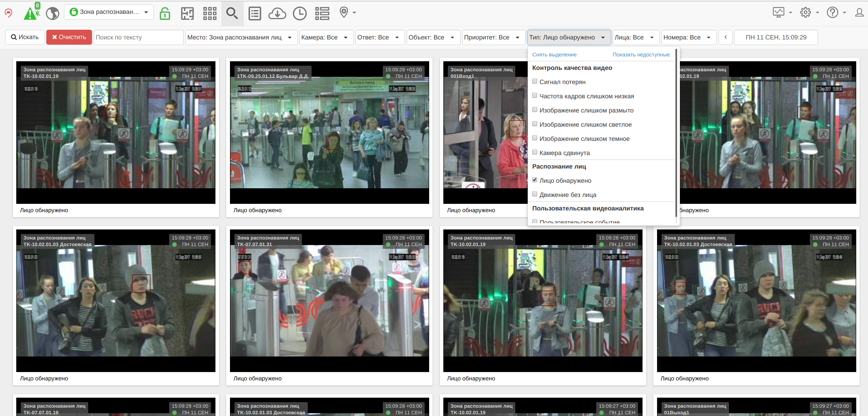Open the map pin location icon
The width and height of the screenshot is (868, 416).
tap(344, 12)
